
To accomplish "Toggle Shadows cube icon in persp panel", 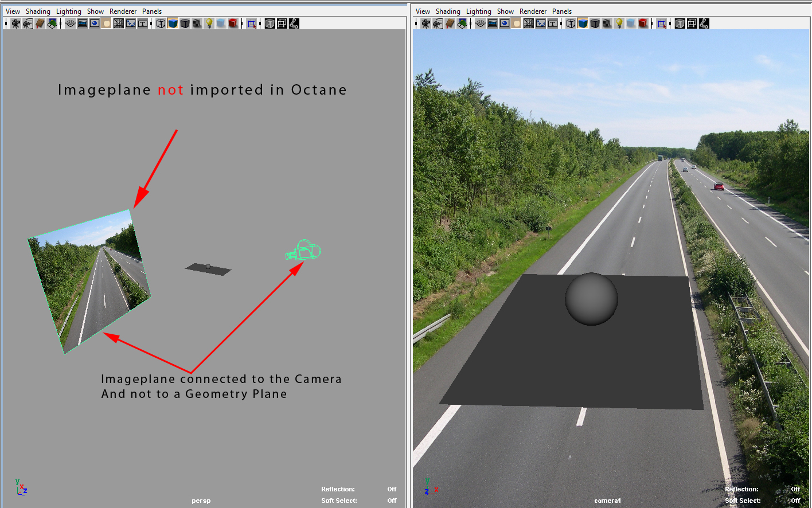I will [x=221, y=24].
